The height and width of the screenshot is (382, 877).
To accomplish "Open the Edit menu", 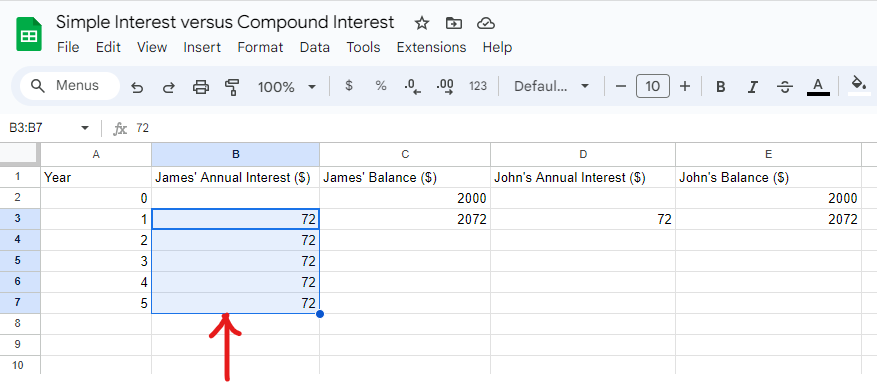I will pyautogui.click(x=108, y=48).
